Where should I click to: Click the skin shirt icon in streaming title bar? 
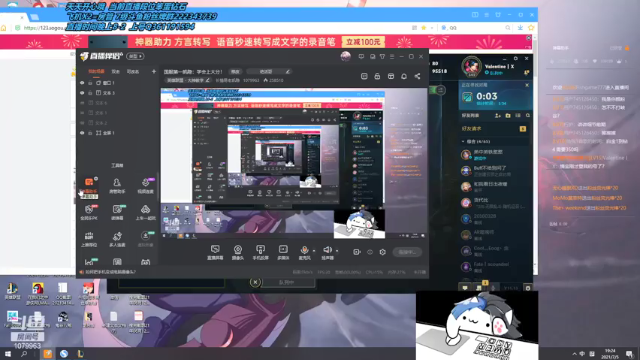pos(382,56)
